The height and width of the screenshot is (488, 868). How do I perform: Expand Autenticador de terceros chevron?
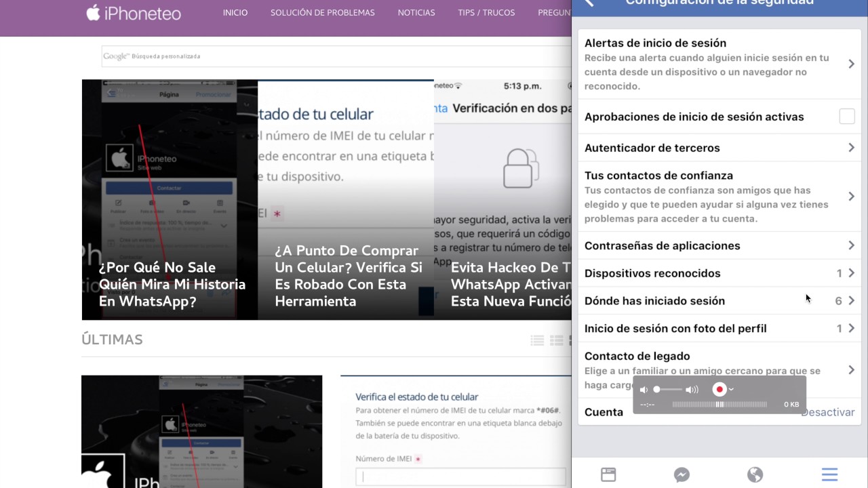(851, 147)
